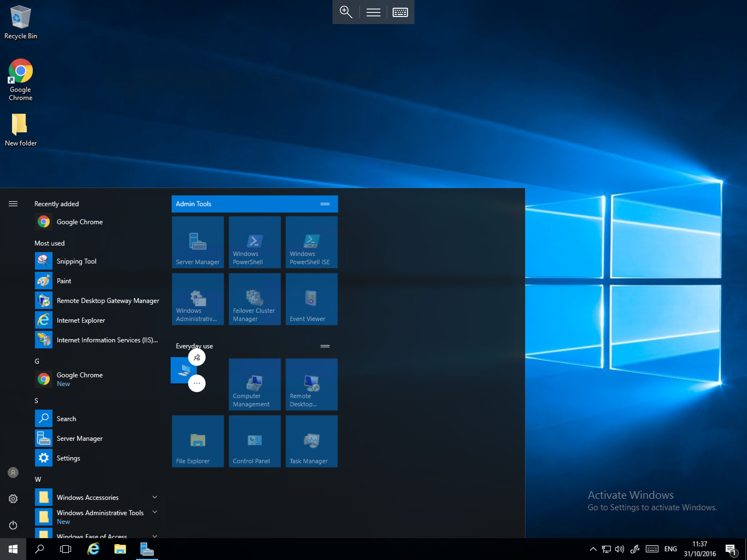The width and height of the screenshot is (747, 560).
Task: Open the Server Manager tile
Action: tap(198, 242)
